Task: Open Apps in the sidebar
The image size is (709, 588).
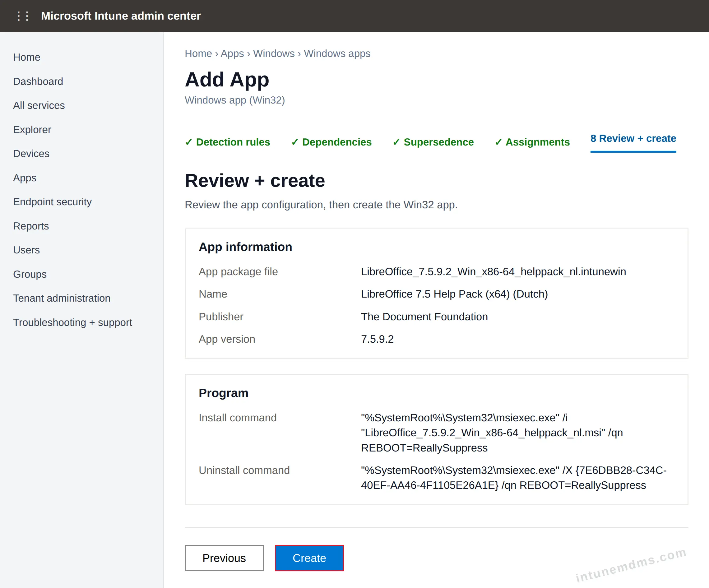Action: (25, 178)
